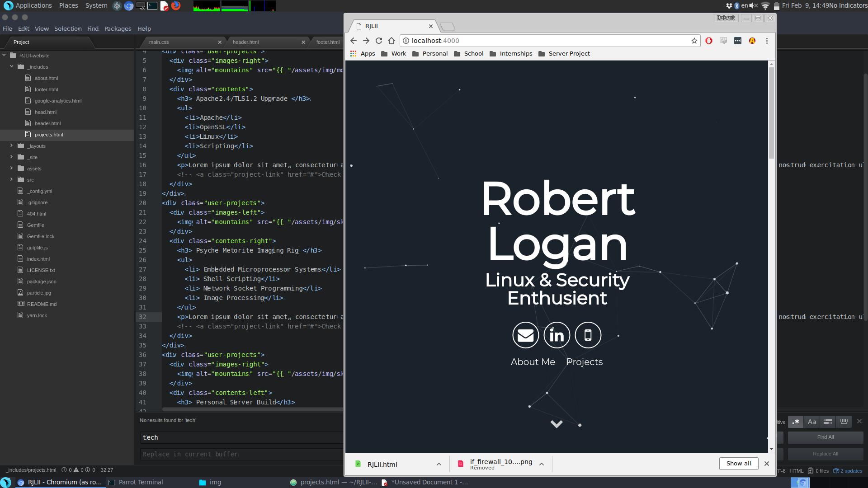Click the LastPass extension icon
The width and height of the screenshot is (868, 488).
(x=752, y=41)
